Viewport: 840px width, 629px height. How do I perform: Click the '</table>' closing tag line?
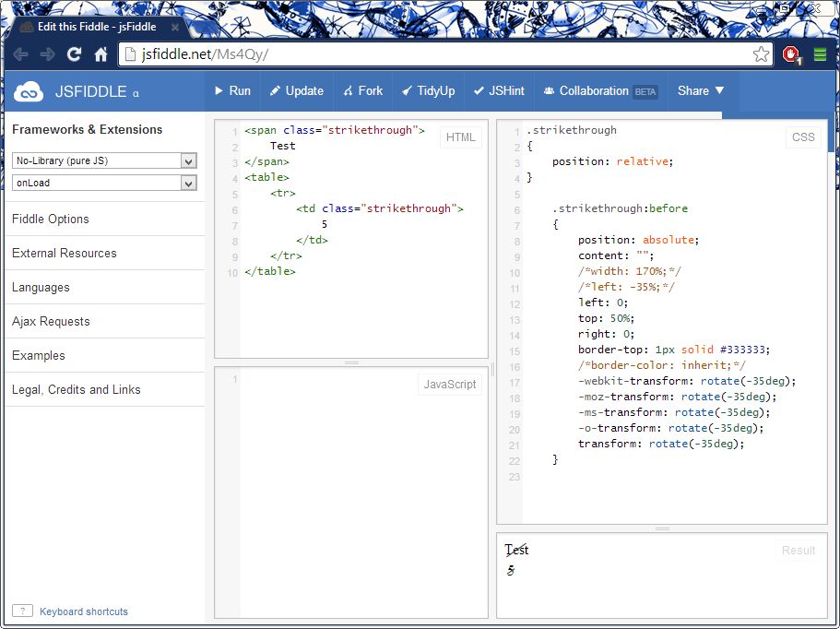(270, 271)
